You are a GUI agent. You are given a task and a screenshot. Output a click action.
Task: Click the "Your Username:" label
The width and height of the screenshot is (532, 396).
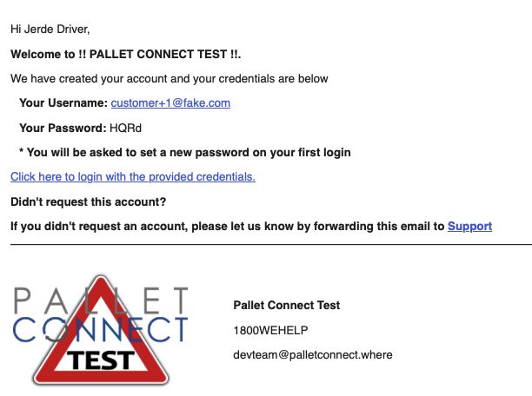(63, 102)
